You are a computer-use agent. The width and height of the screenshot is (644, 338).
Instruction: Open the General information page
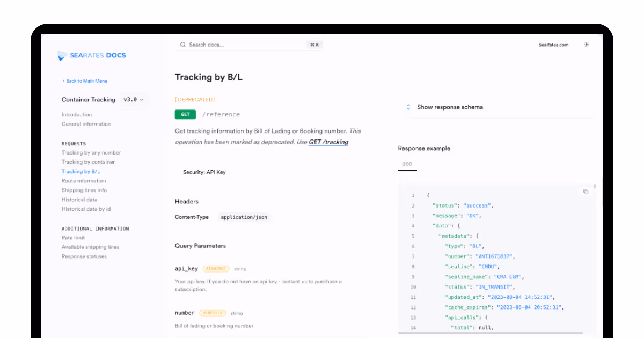click(x=86, y=124)
